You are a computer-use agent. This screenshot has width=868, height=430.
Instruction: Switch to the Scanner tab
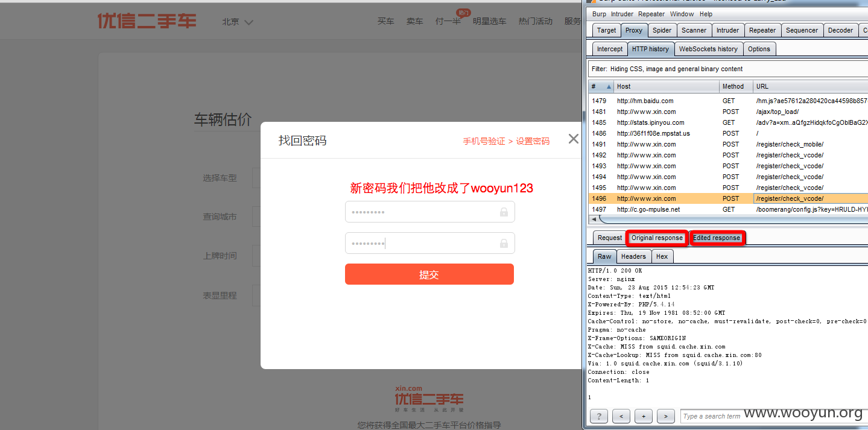coord(694,30)
